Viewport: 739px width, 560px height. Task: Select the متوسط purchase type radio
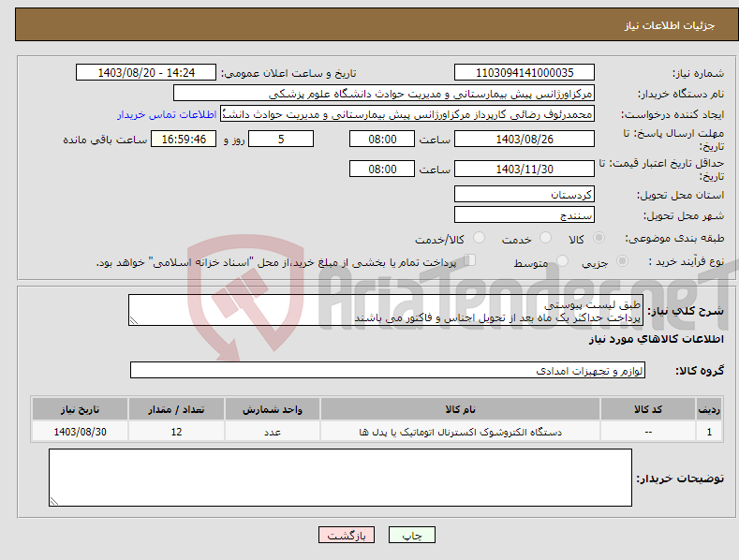[562, 260]
